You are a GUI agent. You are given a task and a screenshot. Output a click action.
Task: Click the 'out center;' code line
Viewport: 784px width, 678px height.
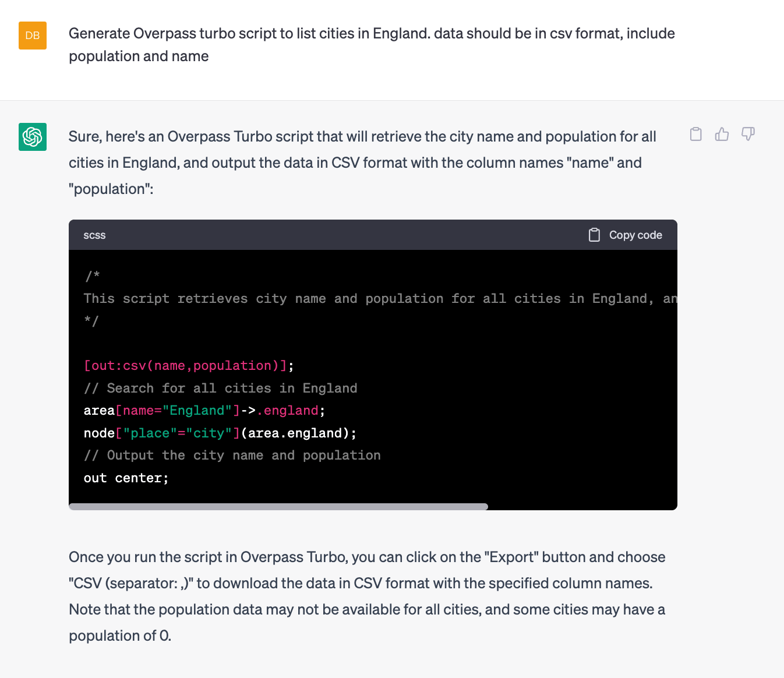(x=126, y=478)
